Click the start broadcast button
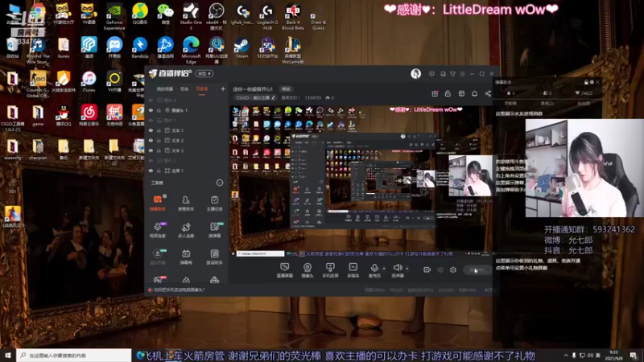Screen dimensions: 644x362 click(477, 270)
